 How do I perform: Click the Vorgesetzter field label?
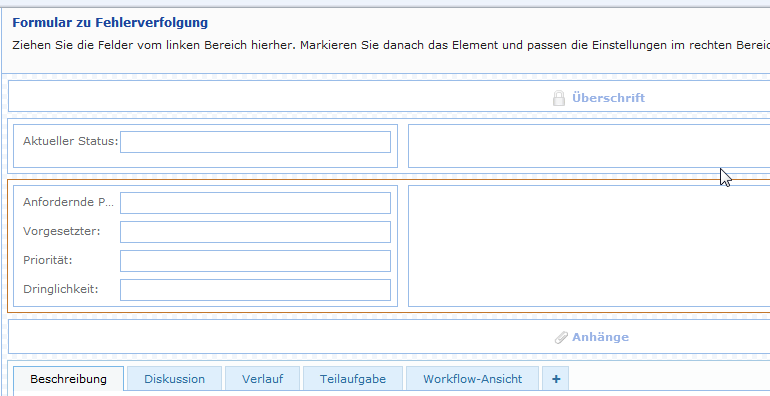(61, 231)
